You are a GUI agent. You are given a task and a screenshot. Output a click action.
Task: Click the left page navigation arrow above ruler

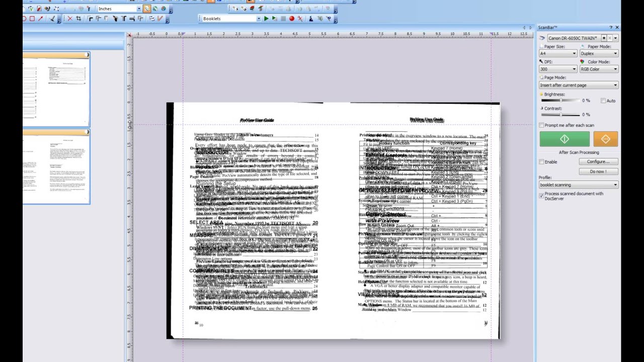pos(524,28)
